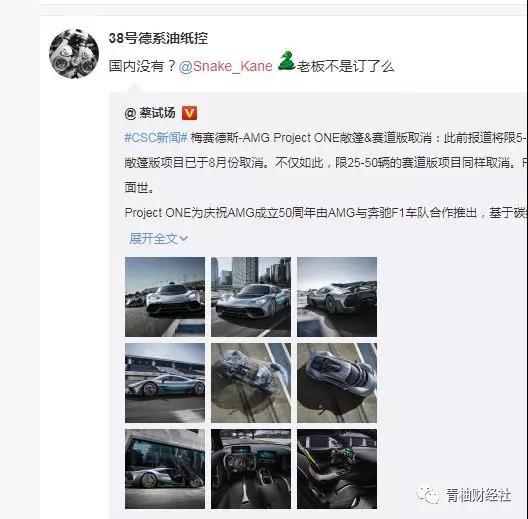Open the #CSC新闻# hashtag topic
This screenshot has height=519, width=528.
(156, 138)
